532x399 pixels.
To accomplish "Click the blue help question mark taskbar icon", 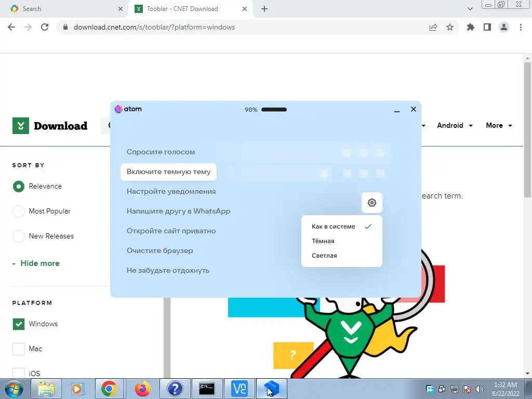I will [x=175, y=389].
